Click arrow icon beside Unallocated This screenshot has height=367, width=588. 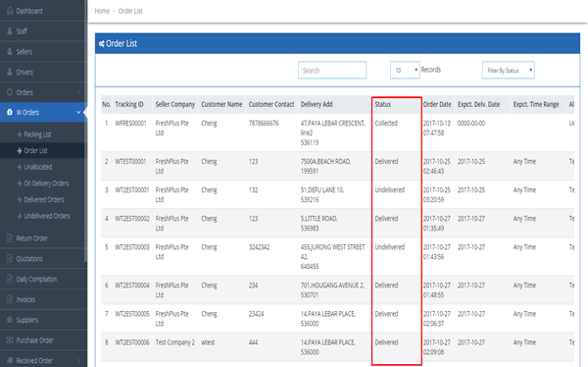click(x=20, y=167)
